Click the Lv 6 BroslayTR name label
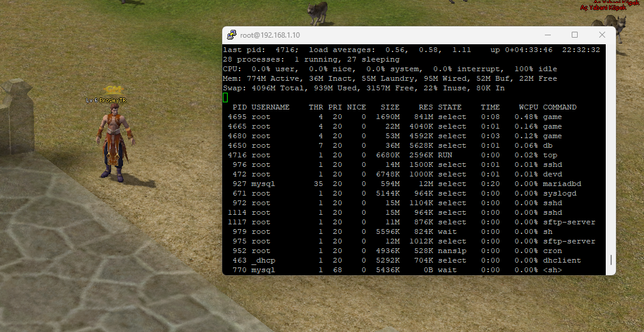 pyautogui.click(x=106, y=100)
